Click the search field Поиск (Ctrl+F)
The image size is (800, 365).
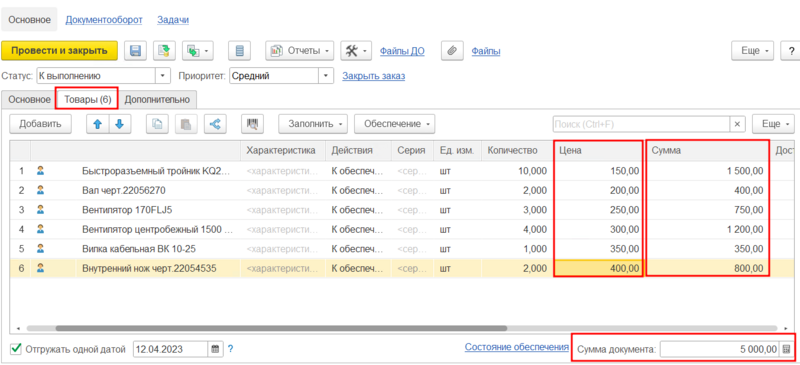[x=641, y=124]
